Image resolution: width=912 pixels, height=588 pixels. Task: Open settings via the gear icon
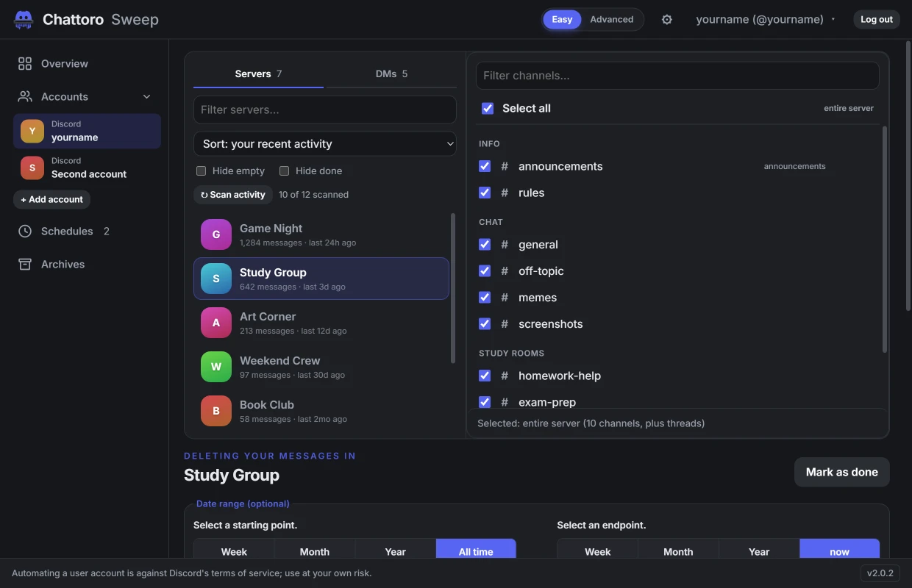click(667, 20)
